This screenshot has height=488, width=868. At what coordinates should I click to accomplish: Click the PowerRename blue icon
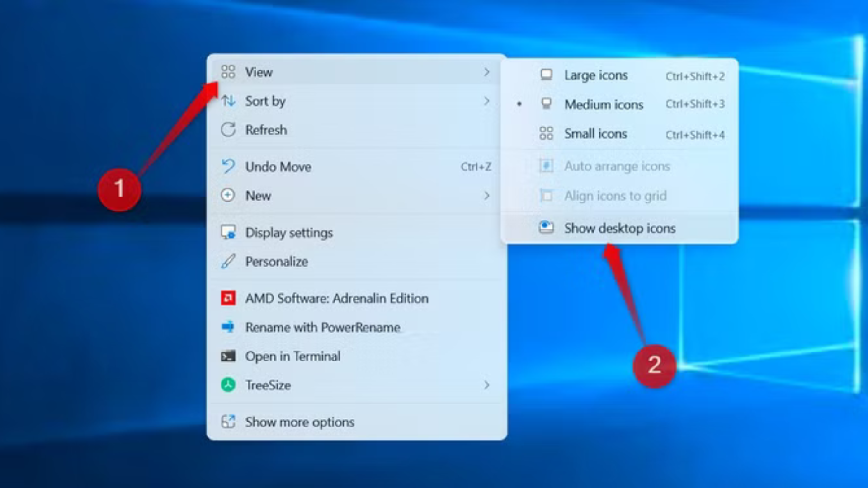[x=228, y=328]
